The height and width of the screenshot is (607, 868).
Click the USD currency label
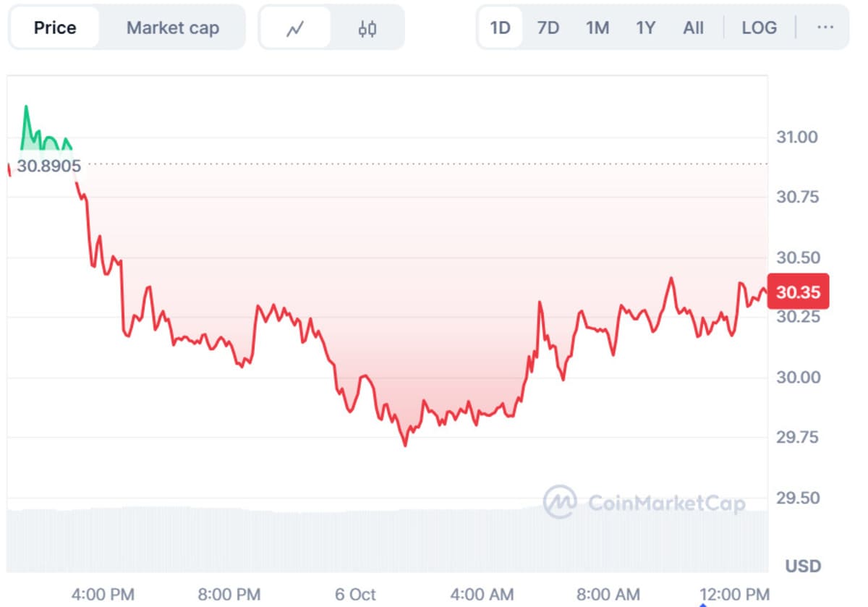click(x=803, y=566)
